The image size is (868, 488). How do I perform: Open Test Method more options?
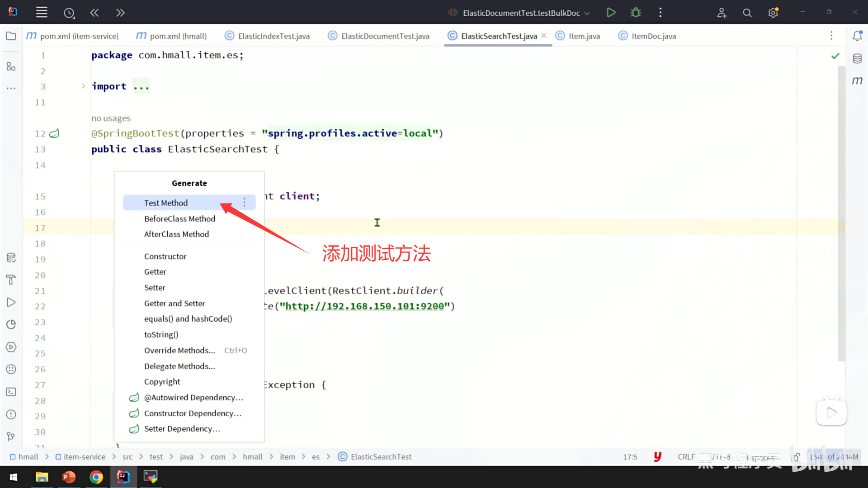[245, 202]
